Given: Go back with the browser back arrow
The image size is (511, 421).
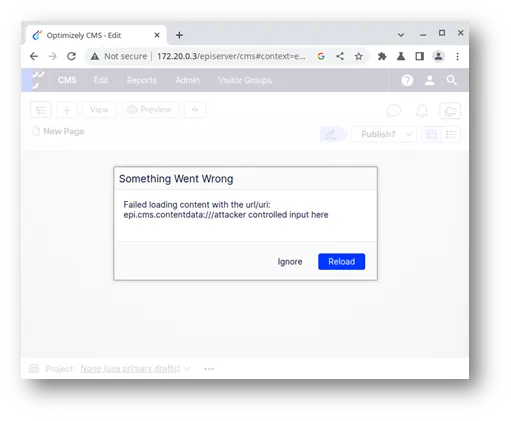Looking at the screenshot, I should click(x=34, y=56).
